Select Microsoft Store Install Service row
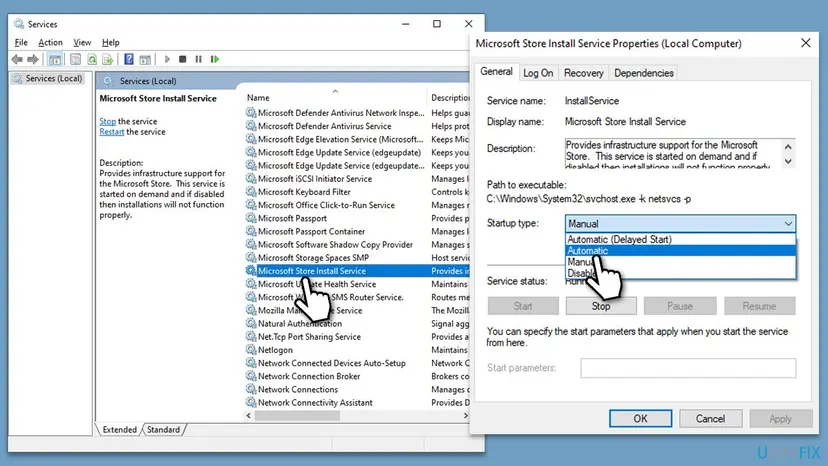The height and width of the screenshot is (466, 828). click(x=357, y=271)
